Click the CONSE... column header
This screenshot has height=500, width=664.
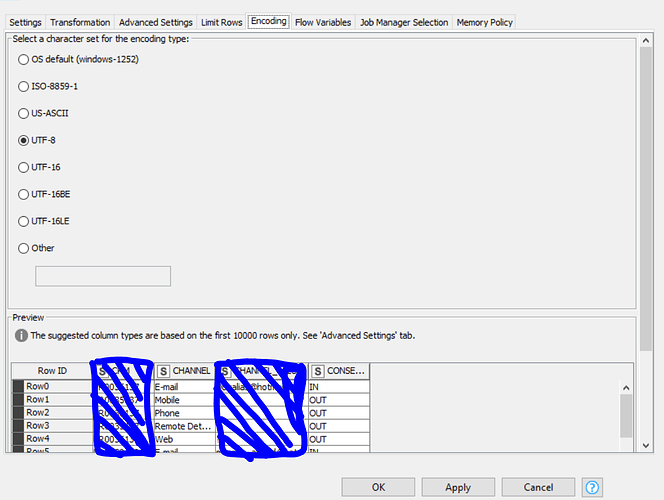pos(339,371)
